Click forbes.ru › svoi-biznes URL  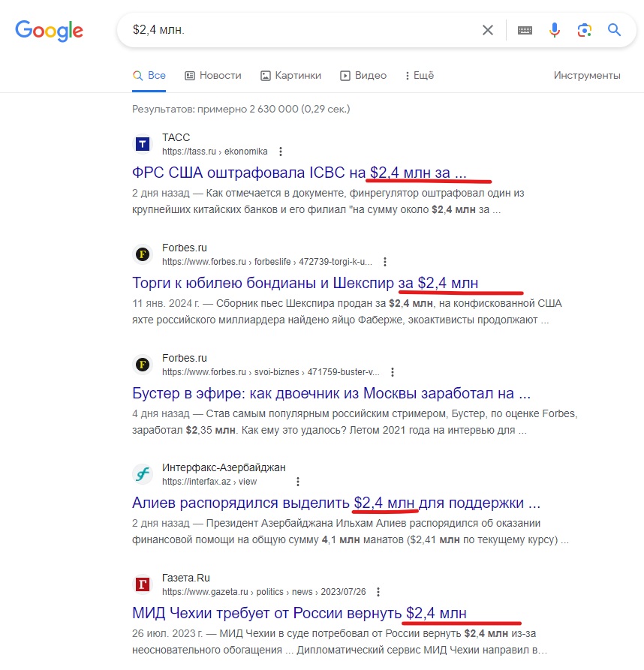coord(270,372)
